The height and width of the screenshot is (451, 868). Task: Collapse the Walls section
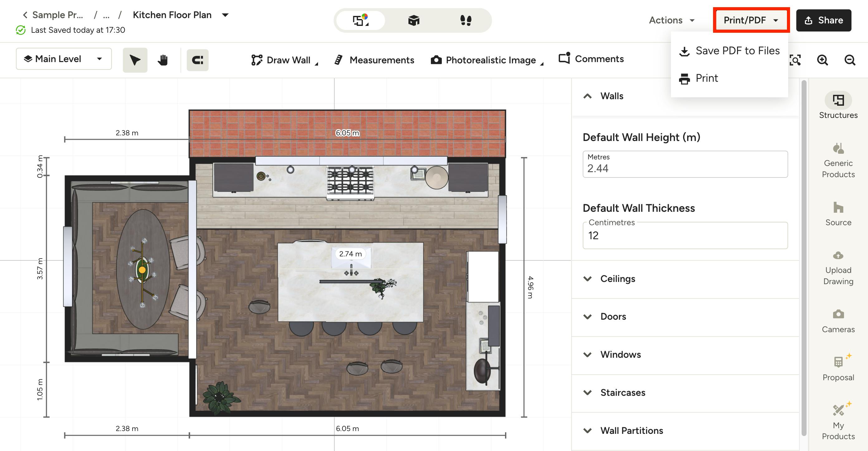tap(587, 96)
